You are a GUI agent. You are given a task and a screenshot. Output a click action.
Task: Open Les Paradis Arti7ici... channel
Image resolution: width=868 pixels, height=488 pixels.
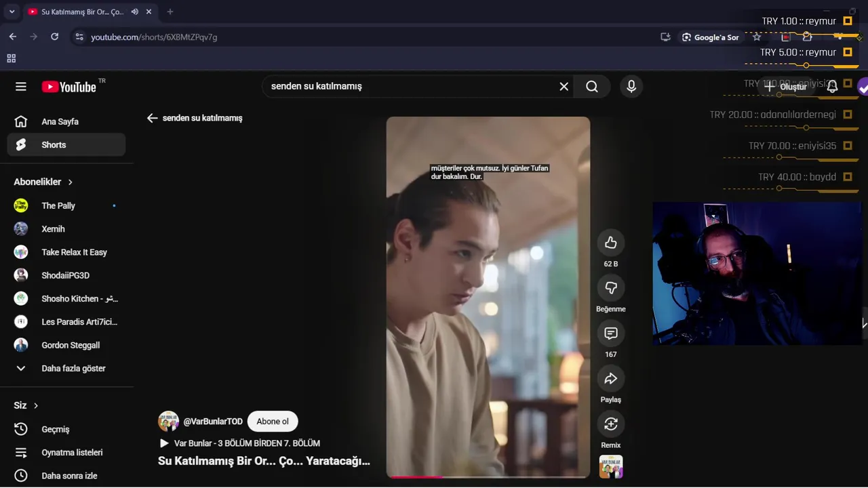pos(66,322)
